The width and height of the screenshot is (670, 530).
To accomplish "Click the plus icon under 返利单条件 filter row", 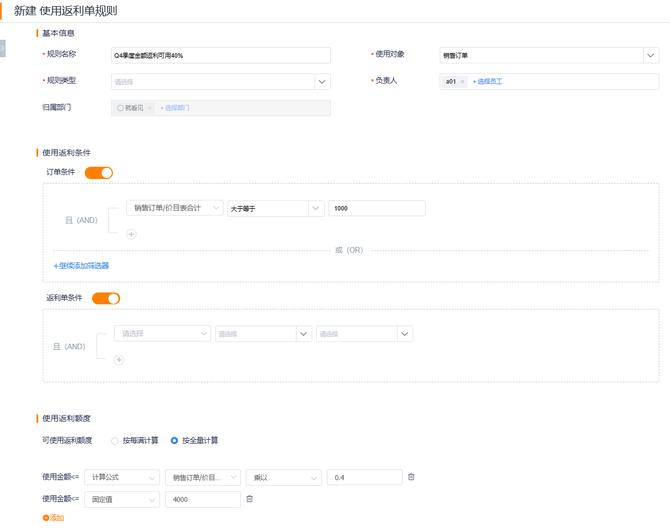I will (x=119, y=360).
